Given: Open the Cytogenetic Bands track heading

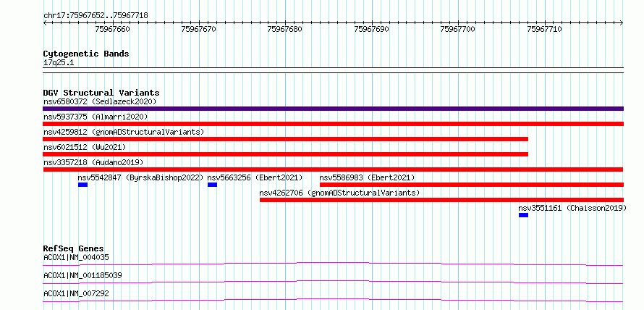Looking at the screenshot, I should coord(86,54).
